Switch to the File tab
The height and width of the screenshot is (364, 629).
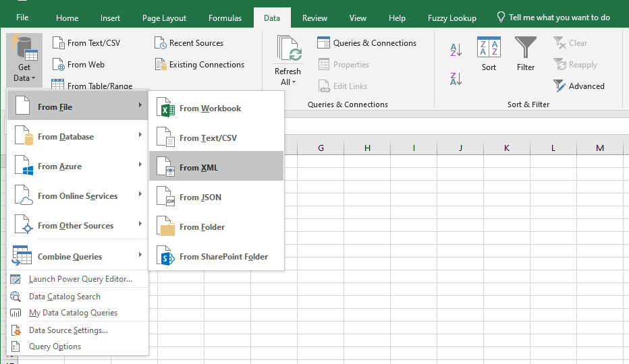(x=22, y=18)
